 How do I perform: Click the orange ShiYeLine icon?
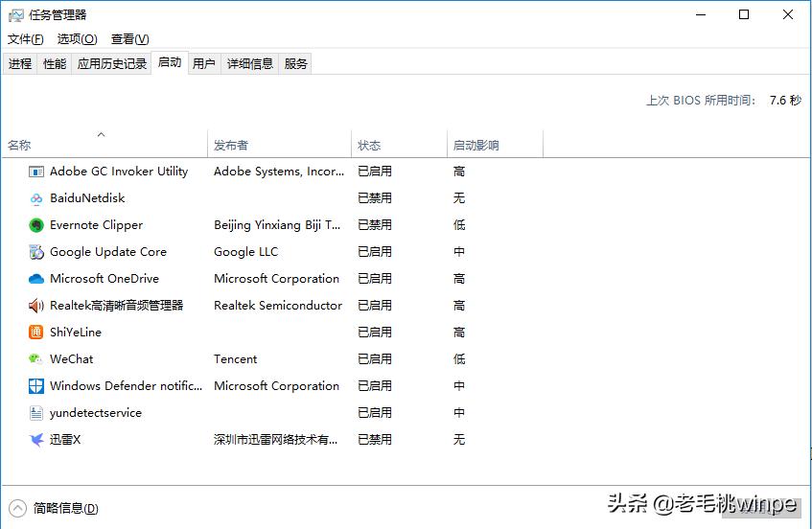36,333
